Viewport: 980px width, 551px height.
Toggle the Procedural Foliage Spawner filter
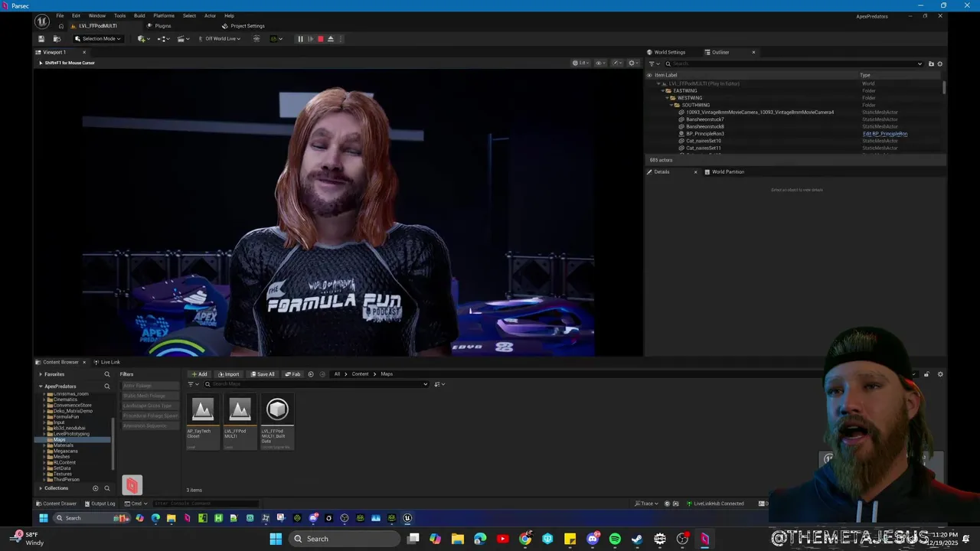(150, 416)
